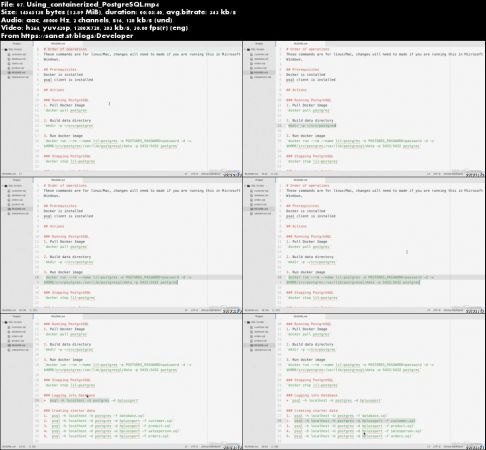Click the '## Actions' heading in the middle-right frame
The image size is (486, 450).
pyautogui.click(x=296, y=226)
